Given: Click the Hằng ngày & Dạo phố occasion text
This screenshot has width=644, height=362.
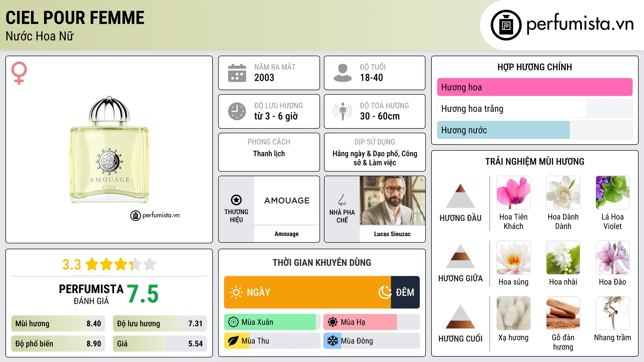Looking at the screenshot, I should [x=375, y=158].
